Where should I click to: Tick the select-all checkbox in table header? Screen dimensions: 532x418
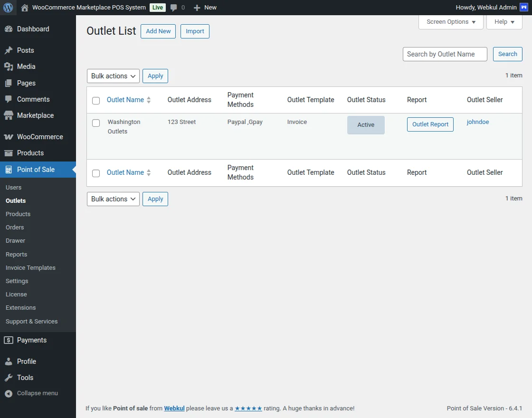[x=96, y=100]
